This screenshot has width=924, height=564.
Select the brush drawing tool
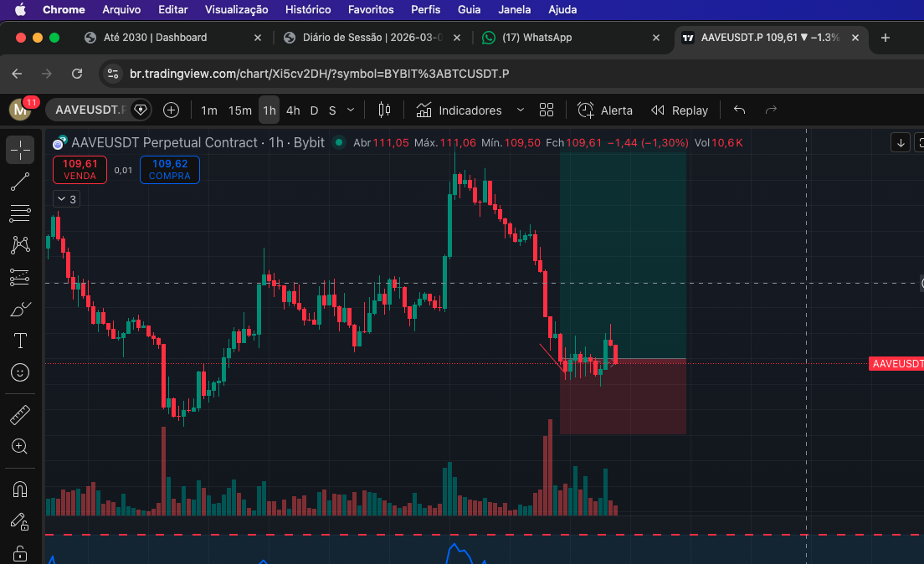(x=20, y=310)
